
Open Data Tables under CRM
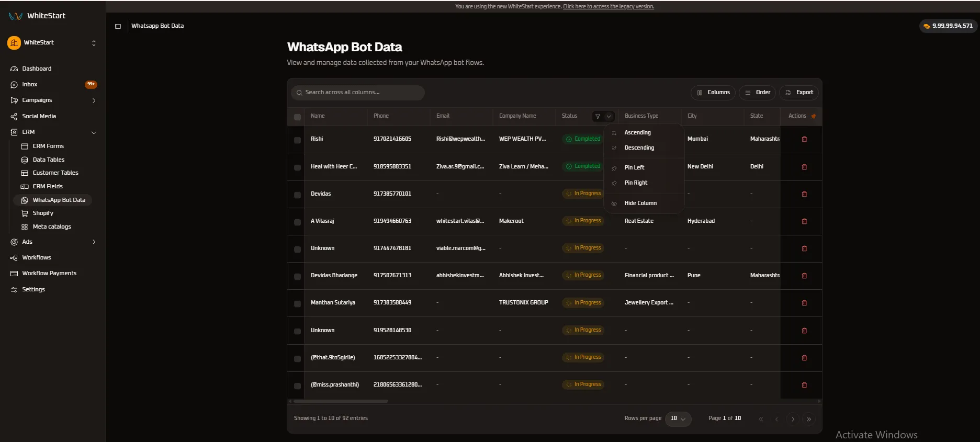tap(49, 160)
